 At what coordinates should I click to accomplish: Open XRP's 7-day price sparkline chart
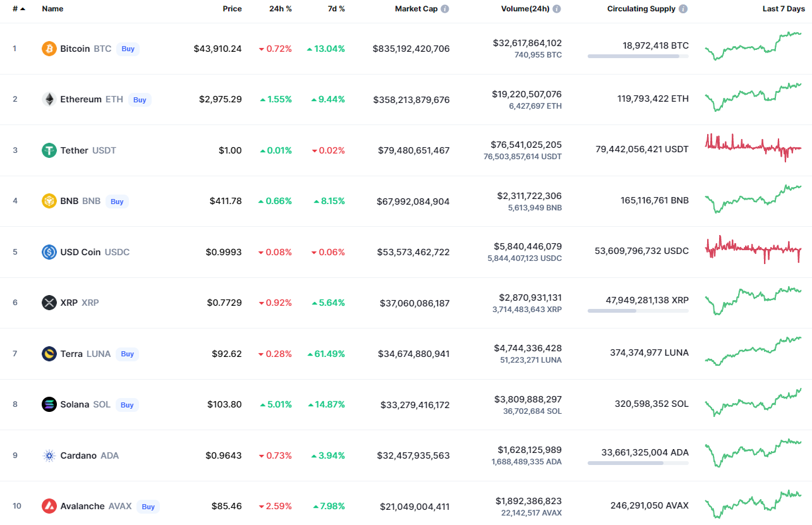click(753, 300)
